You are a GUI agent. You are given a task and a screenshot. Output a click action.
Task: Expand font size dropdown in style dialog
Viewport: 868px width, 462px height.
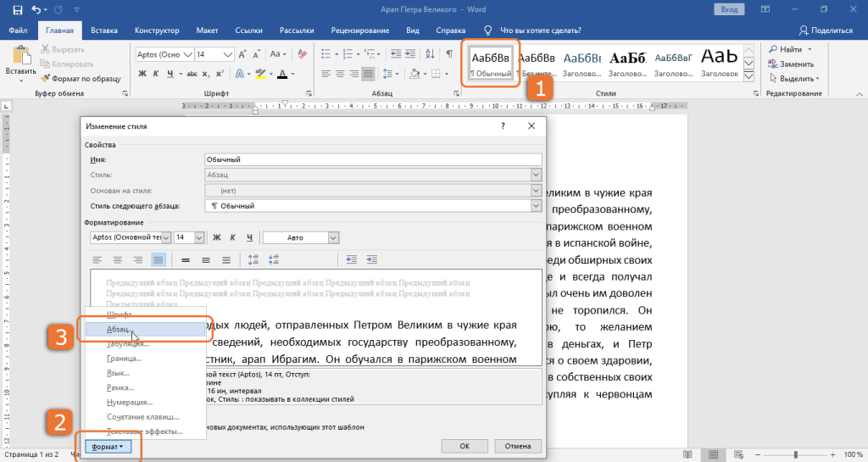[x=199, y=237]
